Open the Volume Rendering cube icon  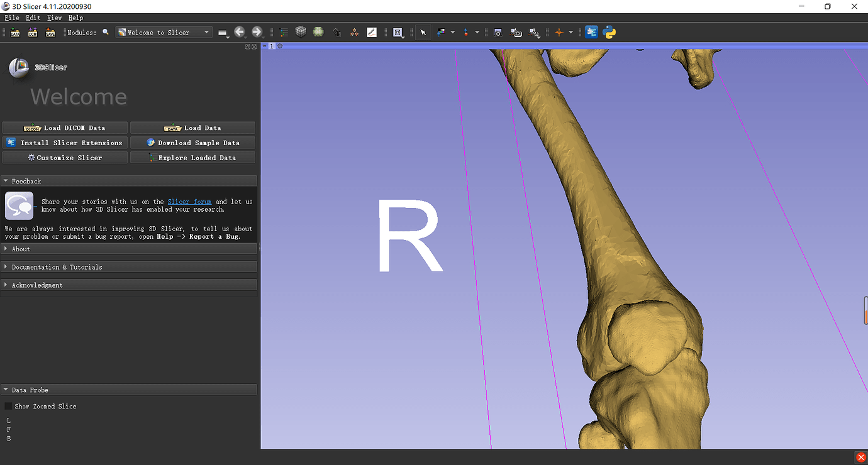click(x=301, y=32)
